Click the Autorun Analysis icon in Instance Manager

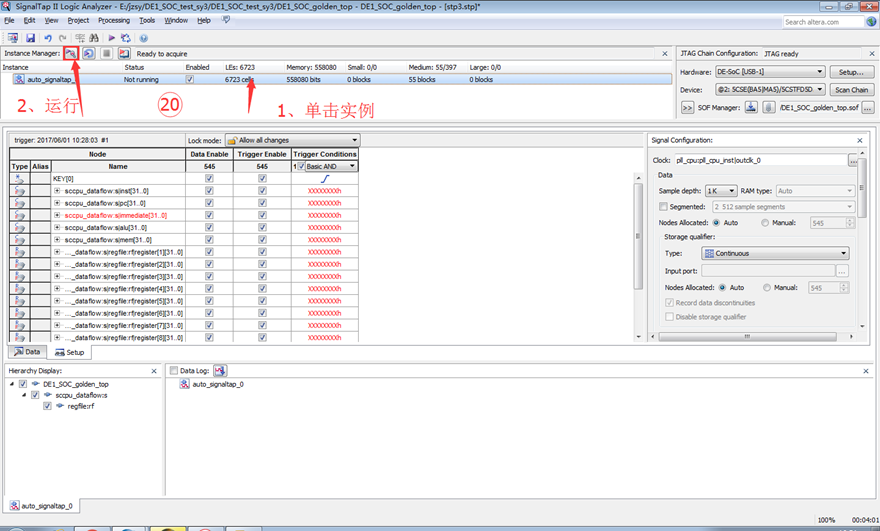pyautogui.click(x=89, y=53)
